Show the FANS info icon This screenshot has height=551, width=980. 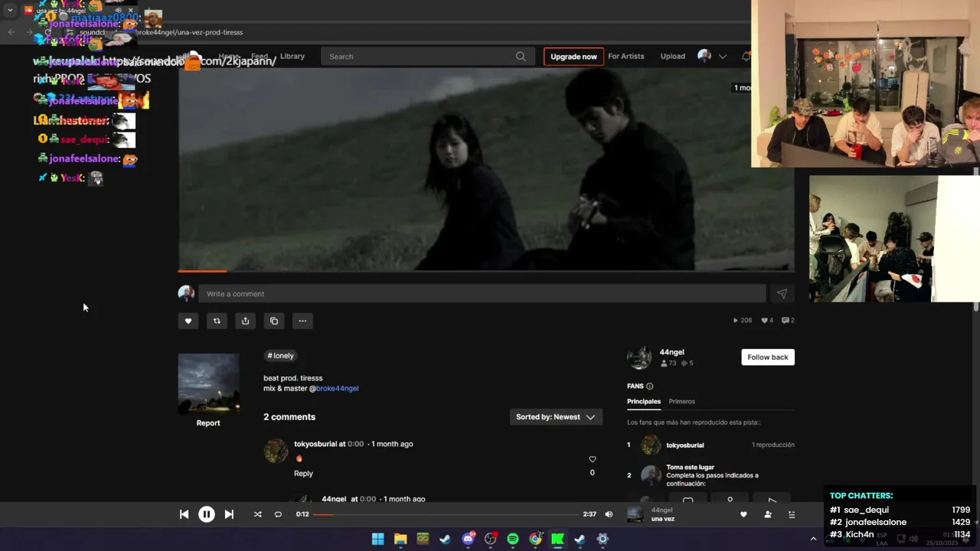[649, 386]
